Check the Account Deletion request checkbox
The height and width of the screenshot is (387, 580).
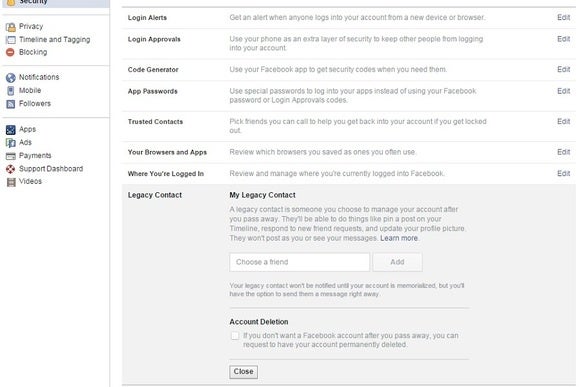(x=235, y=336)
